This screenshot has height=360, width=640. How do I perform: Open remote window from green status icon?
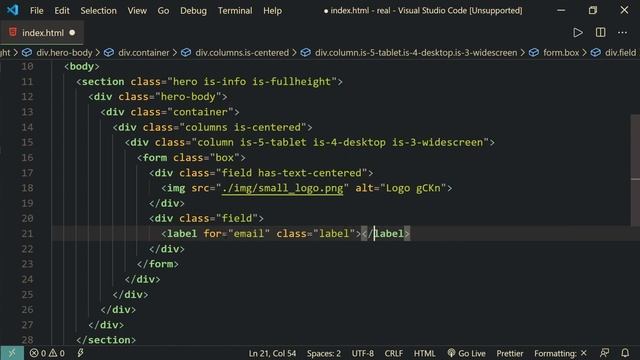coord(12,353)
